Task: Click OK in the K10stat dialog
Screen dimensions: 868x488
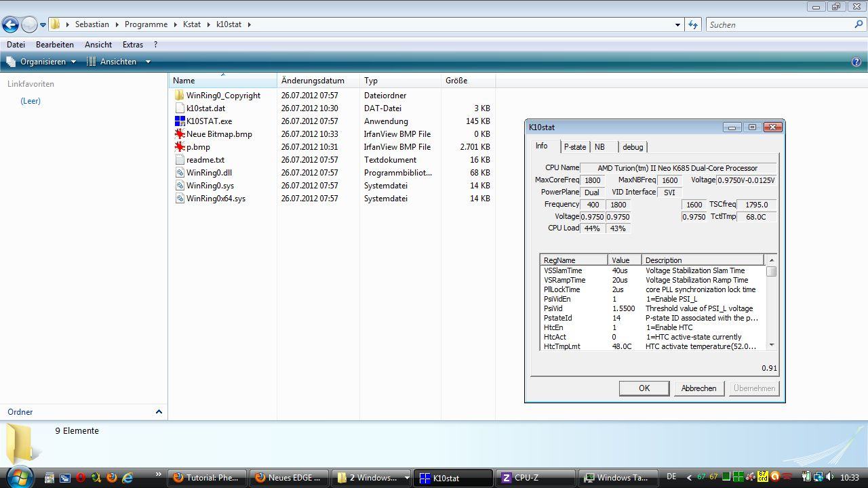Action: tap(644, 388)
